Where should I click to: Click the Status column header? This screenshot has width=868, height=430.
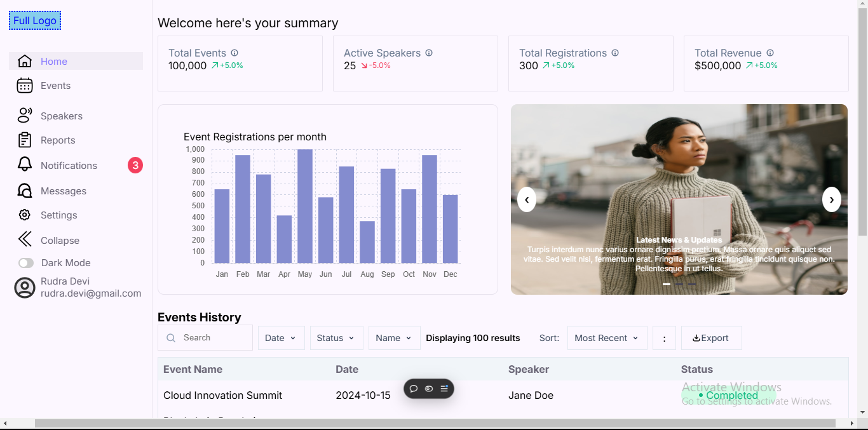click(697, 369)
